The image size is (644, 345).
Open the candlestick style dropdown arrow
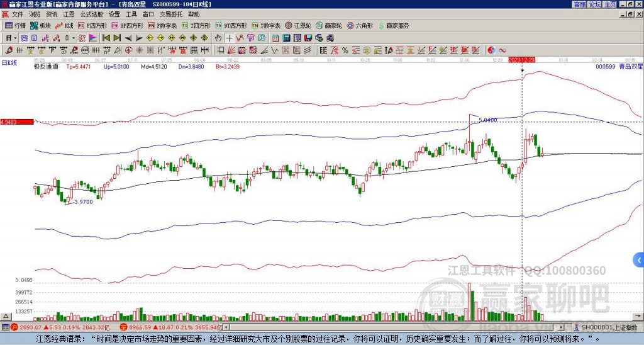pos(74,38)
